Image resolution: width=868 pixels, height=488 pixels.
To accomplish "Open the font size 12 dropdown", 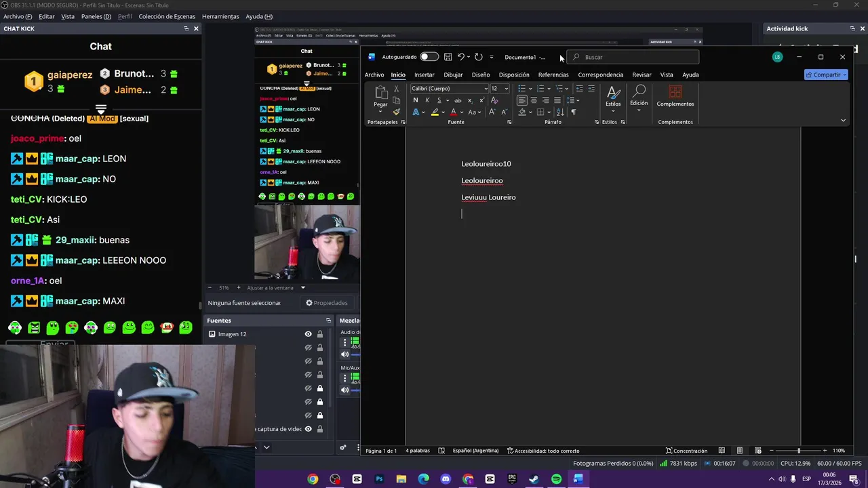I will click(506, 89).
